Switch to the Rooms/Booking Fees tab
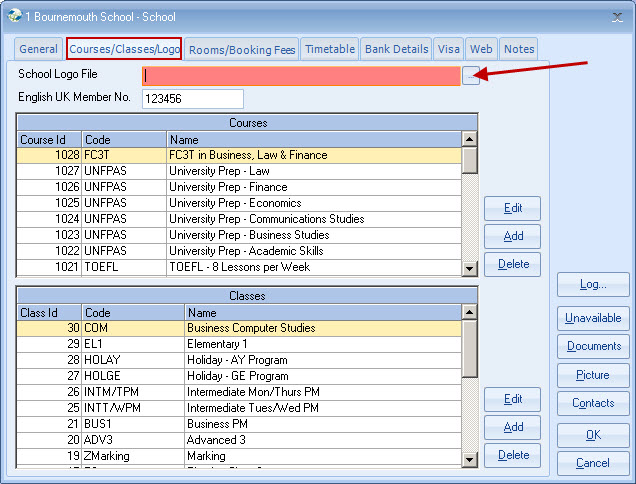The width and height of the screenshot is (636, 484). tap(241, 49)
